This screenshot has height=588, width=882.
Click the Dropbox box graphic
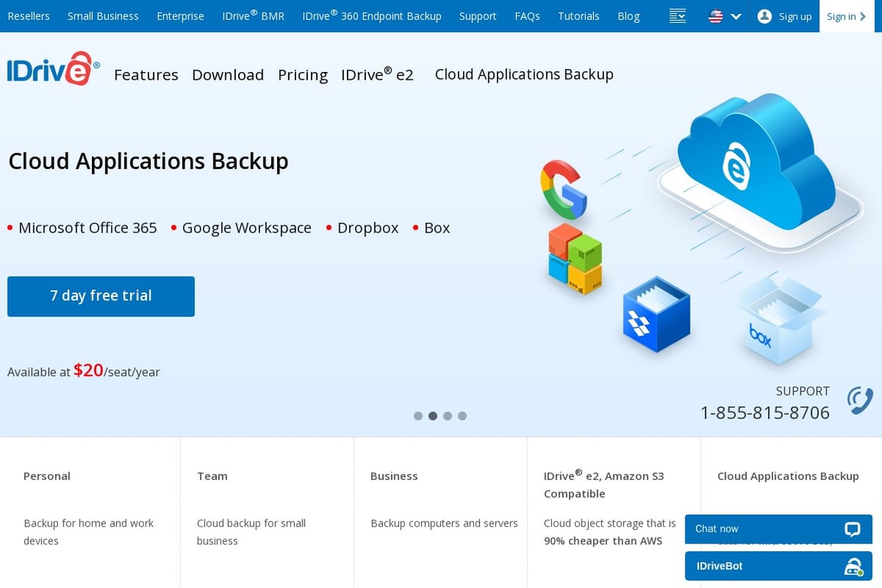click(x=656, y=315)
